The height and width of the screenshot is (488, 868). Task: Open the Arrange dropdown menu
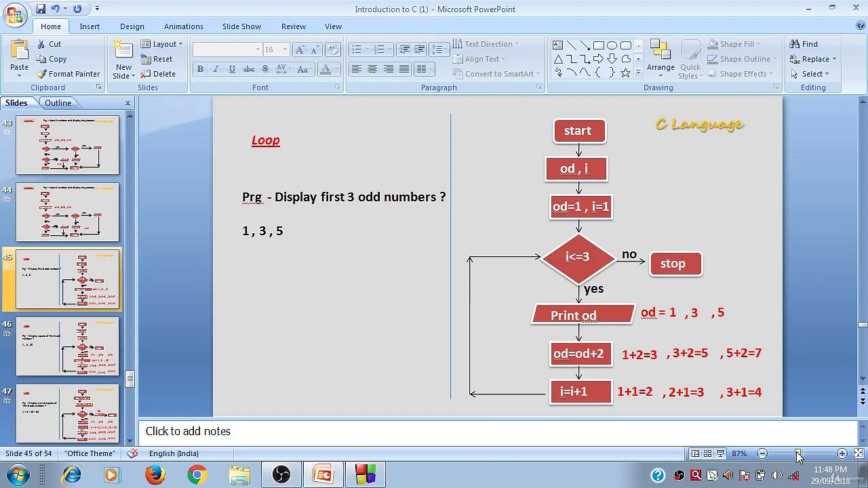point(660,60)
